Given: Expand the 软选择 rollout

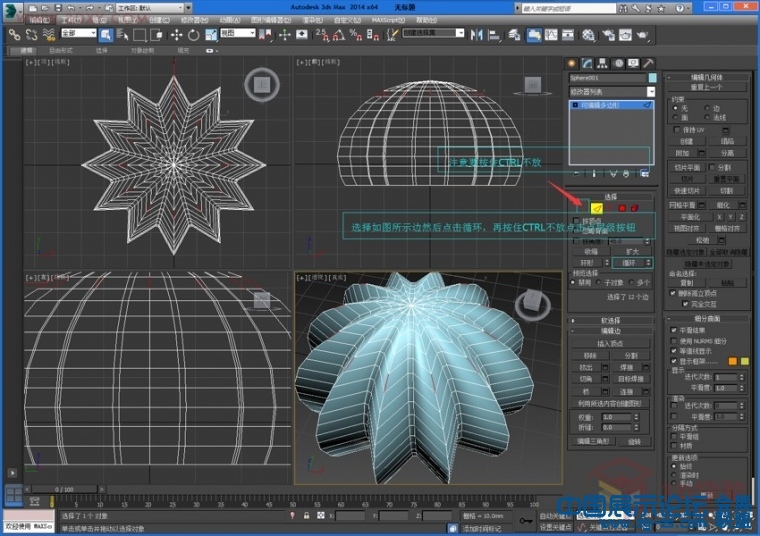Looking at the screenshot, I should tap(611, 320).
